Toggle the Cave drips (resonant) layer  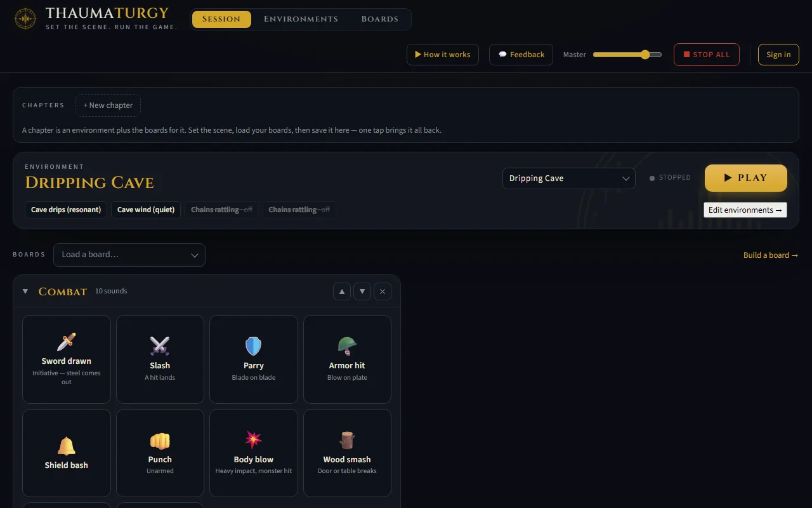pyautogui.click(x=66, y=210)
